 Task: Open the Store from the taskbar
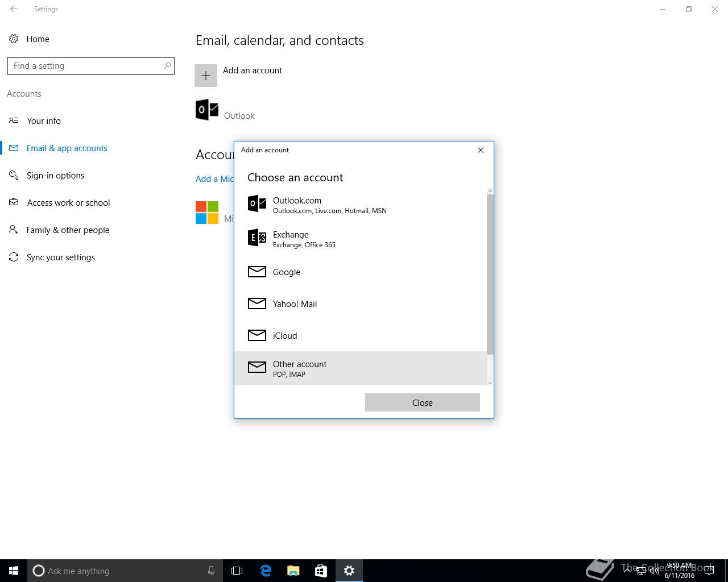point(321,571)
